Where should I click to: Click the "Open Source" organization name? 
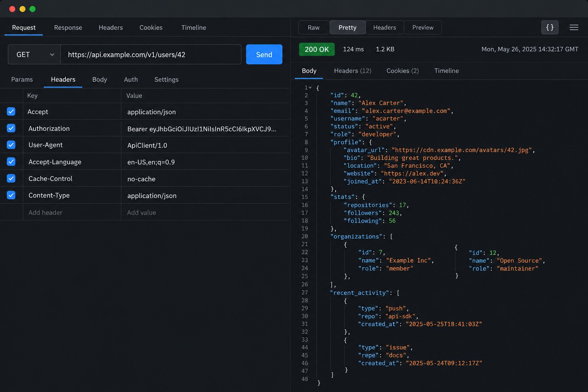(x=519, y=261)
